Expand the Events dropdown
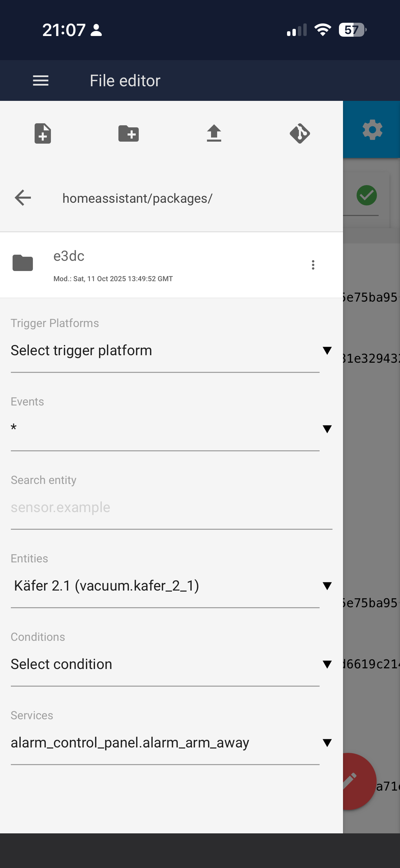The height and width of the screenshot is (868, 400). click(171, 429)
